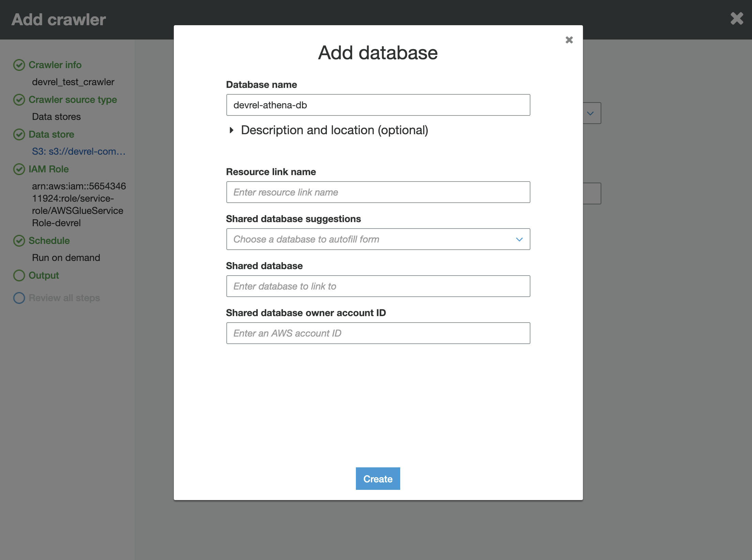Viewport: 752px width, 560px height.
Task: Click the Data store checkmark icon
Action: pos(19,134)
